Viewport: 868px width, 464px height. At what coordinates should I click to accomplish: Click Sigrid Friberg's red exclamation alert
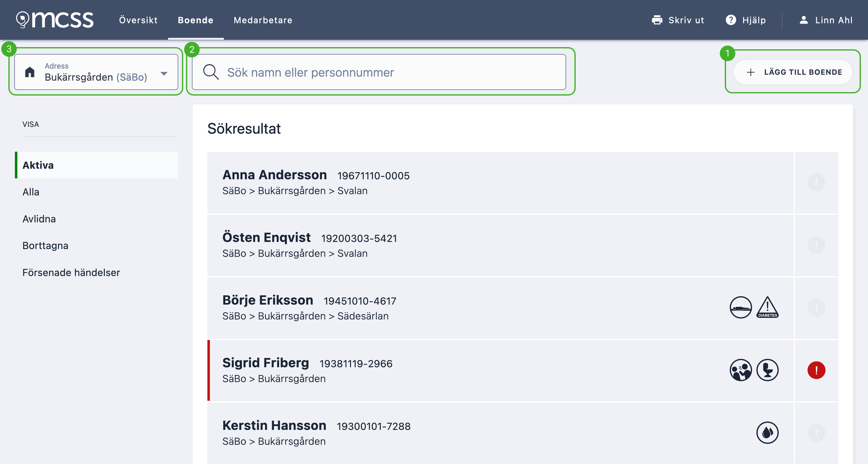(x=816, y=370)
